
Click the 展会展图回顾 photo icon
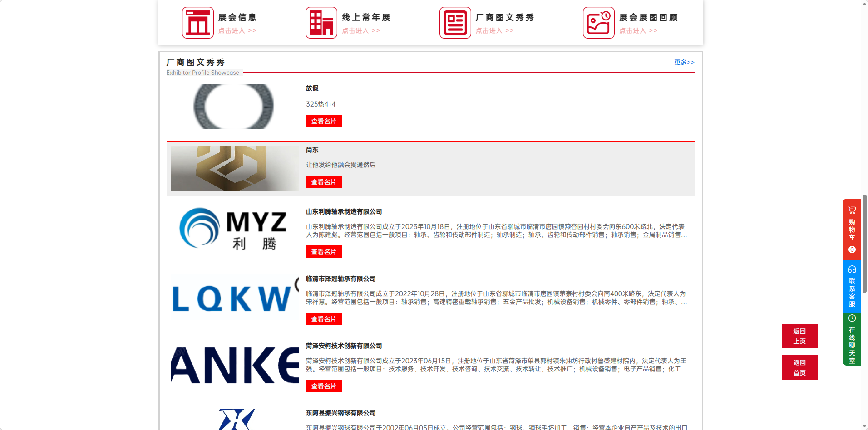[598, 23]
